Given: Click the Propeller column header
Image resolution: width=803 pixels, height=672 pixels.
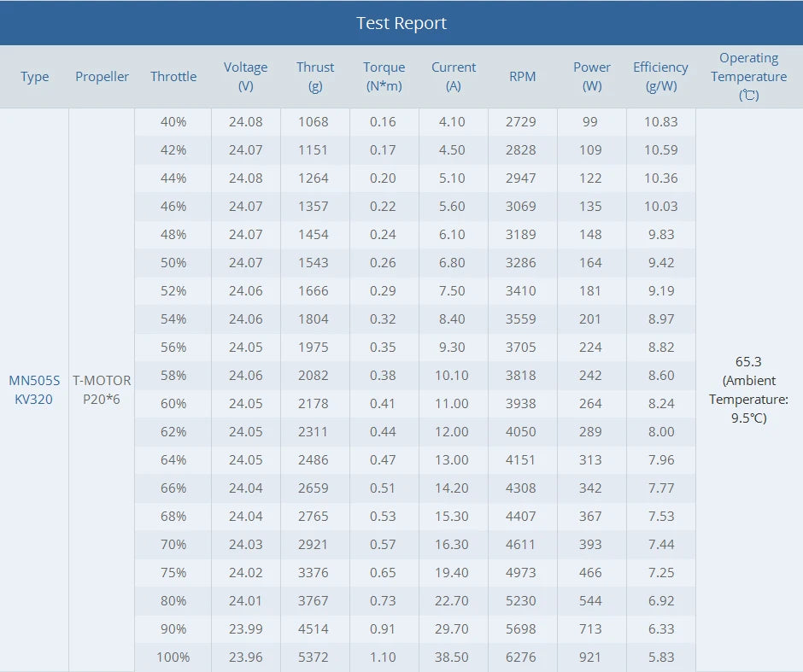Looking at the screenshot, I should pos(103,77).
